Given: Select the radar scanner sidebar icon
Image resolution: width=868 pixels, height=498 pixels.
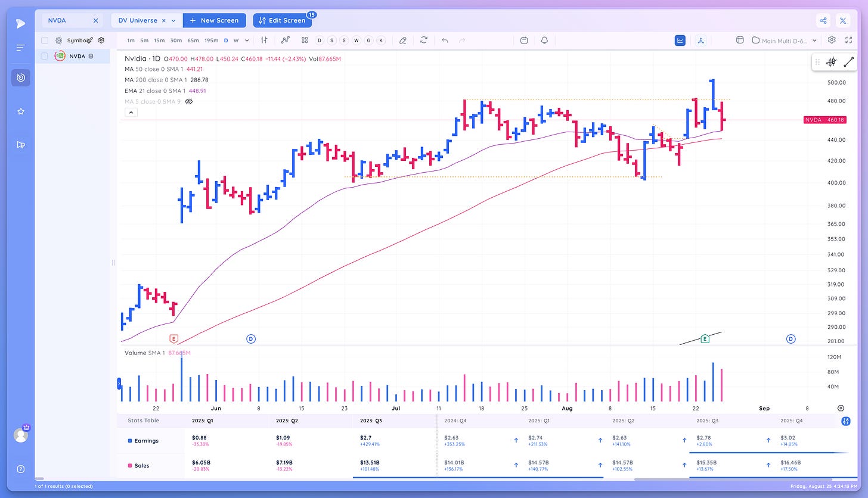Looking at the screenshot, I should pos(21,77).
